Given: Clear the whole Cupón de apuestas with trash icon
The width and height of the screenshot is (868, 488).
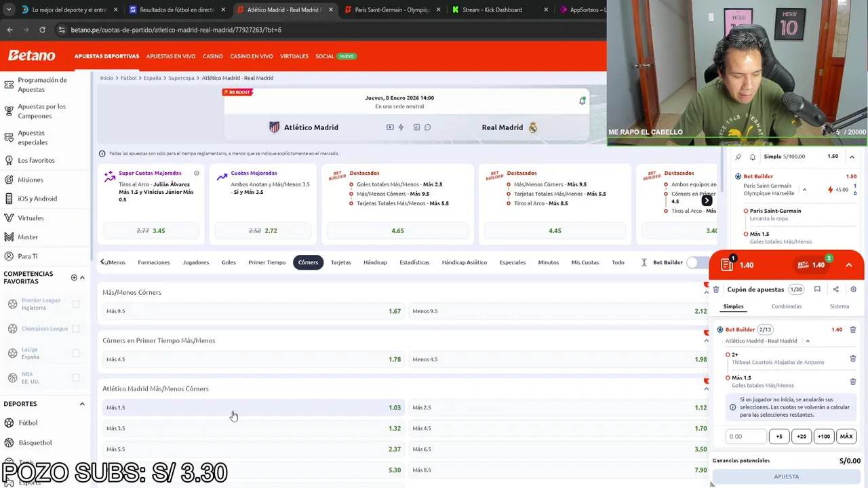Looking at the screenshot, I should [x=716, y=289].
